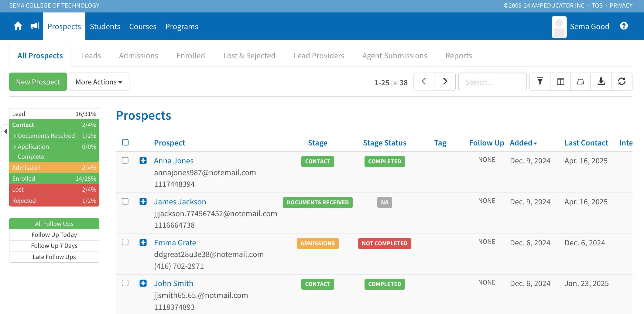Expand Documents Received funnel stage

54,136
